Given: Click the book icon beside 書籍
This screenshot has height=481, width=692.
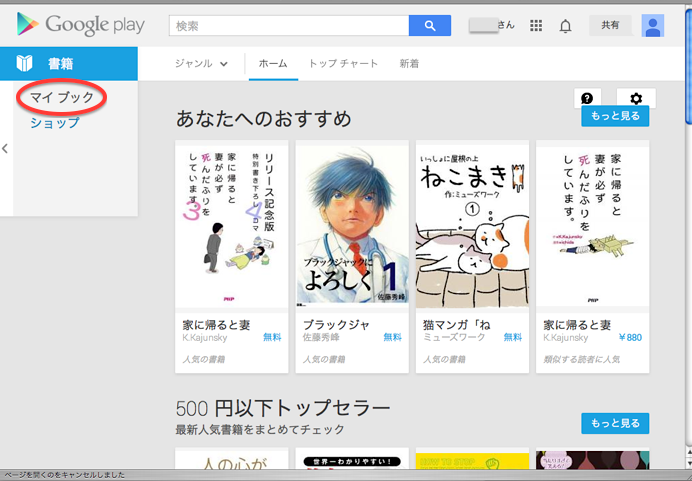Looking at the screenshot, I should 24,64.
